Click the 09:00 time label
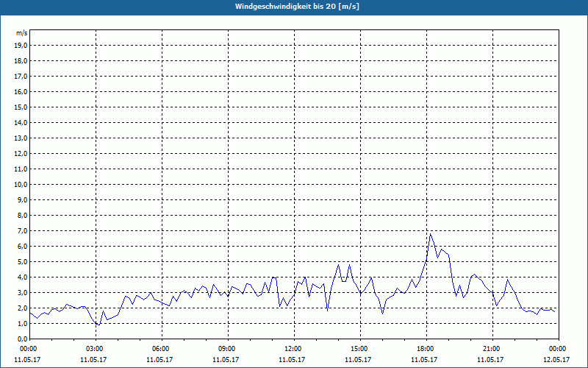 click(228, 349)
